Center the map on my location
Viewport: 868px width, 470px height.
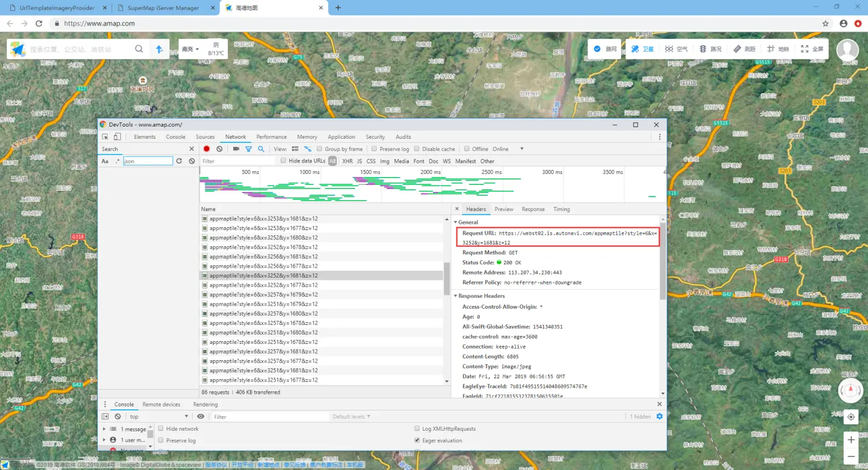tap(851, 417)
